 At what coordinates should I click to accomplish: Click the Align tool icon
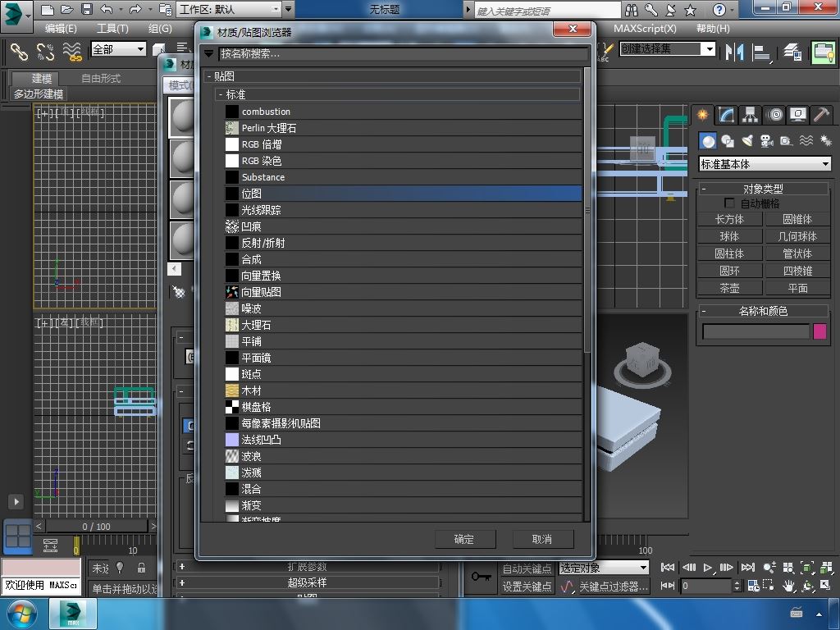(760, 52)
